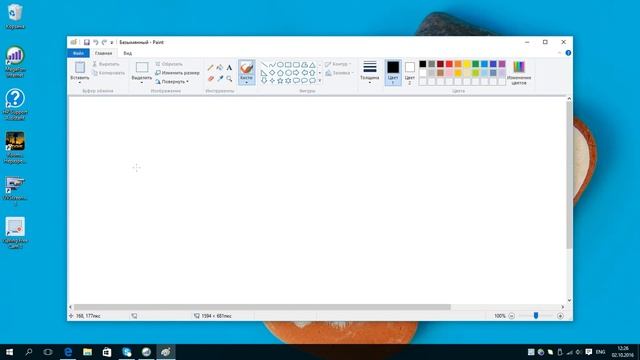Click the taskbar Search magnifier
Viewport: 640px width, 360px height.
coord(29,352)
